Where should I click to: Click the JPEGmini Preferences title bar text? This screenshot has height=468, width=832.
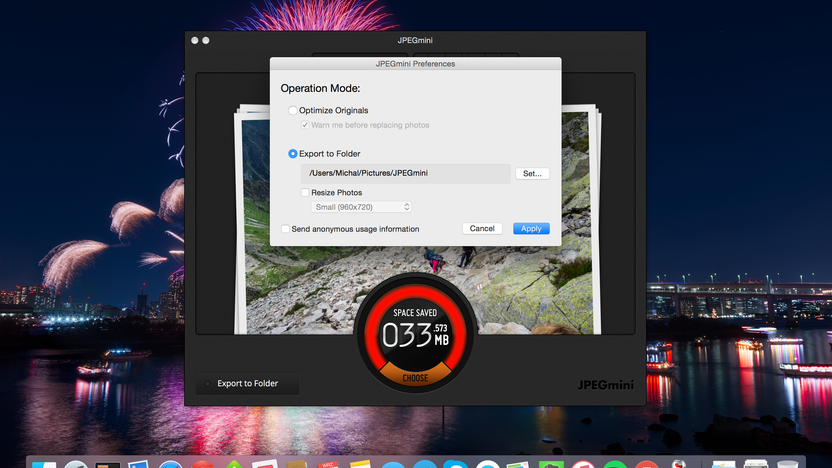point(415,64)
